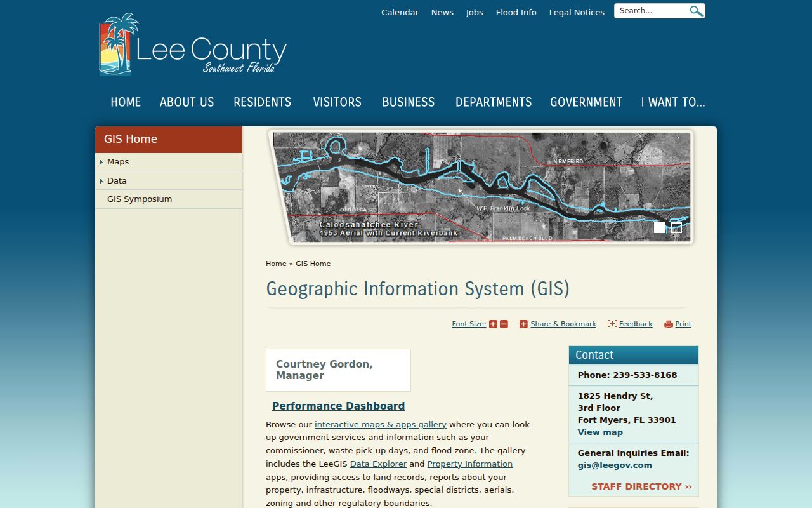Select GIS Home sidebar heading
This screenshot has width=812, height=508.
[x=169, y=140]
